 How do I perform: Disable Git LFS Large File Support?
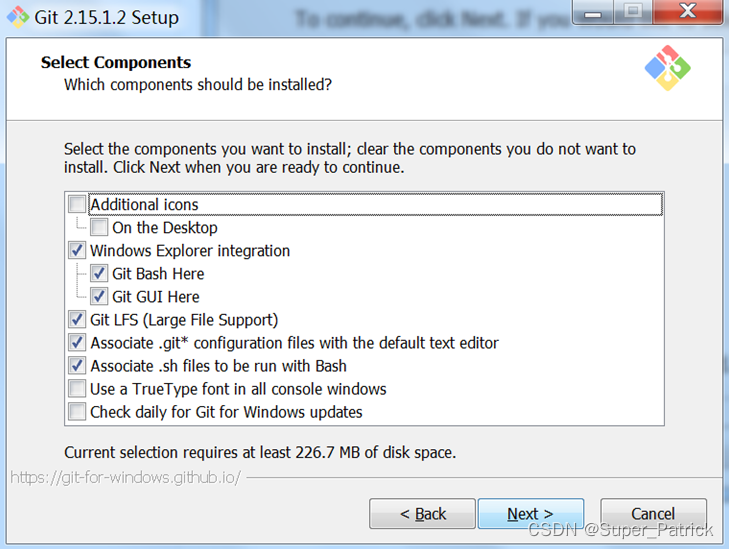(x=77, y=319)
